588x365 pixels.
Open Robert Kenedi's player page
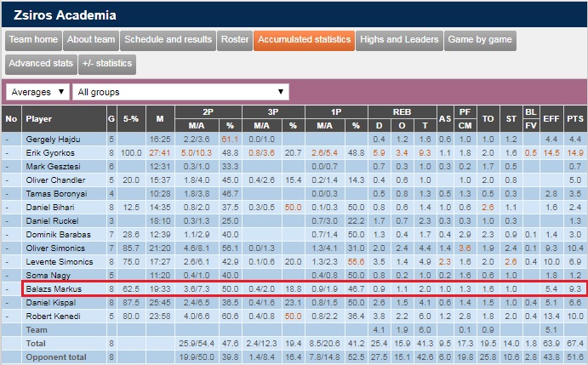[53, 317]
